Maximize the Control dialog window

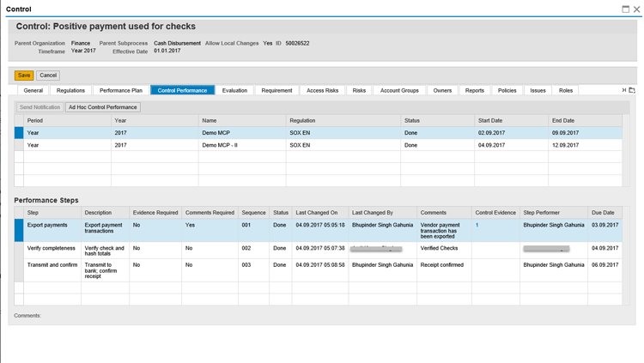625,9
